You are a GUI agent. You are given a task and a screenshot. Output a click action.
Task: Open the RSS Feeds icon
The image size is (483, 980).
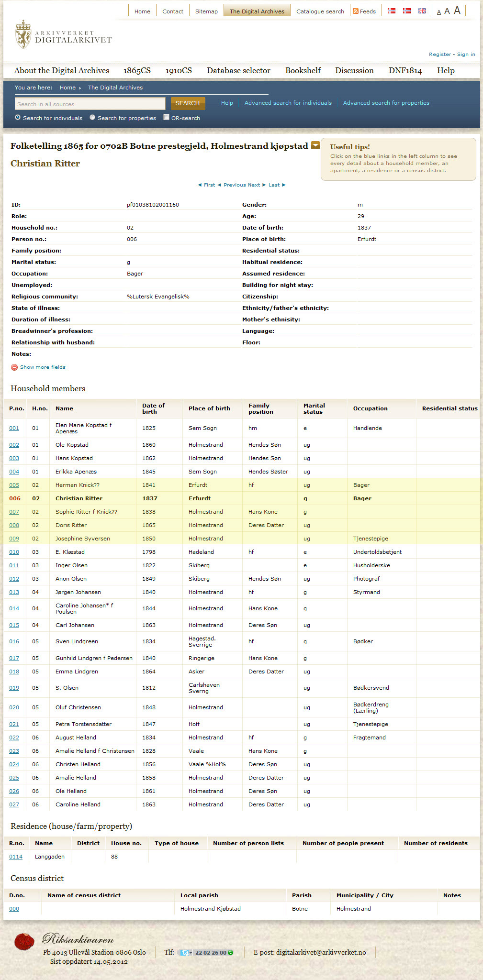coord(356,11)
